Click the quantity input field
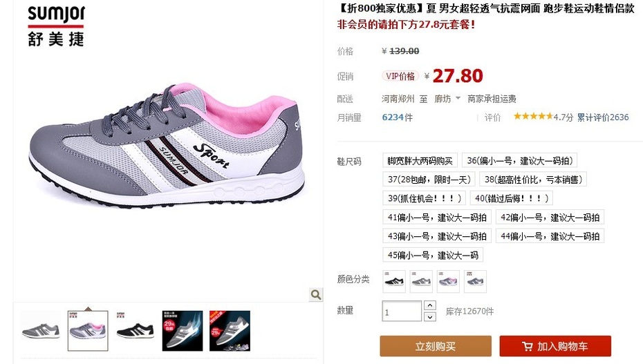The height and width of the screenshot is (364, 643). click(402, 312)
